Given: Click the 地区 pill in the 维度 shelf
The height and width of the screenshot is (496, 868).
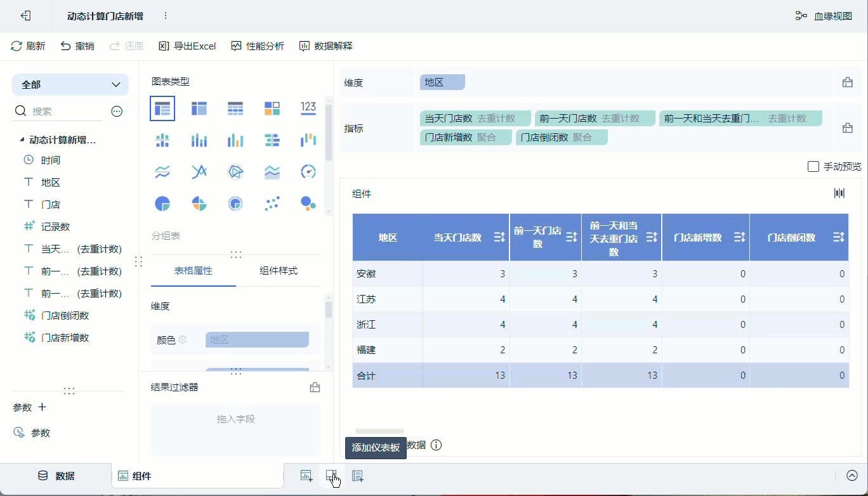Looking at the screenshot, I should coord(442,82).
